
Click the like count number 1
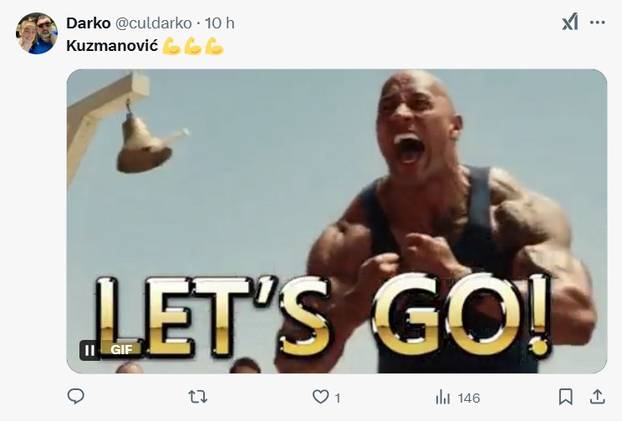[338, 398]
